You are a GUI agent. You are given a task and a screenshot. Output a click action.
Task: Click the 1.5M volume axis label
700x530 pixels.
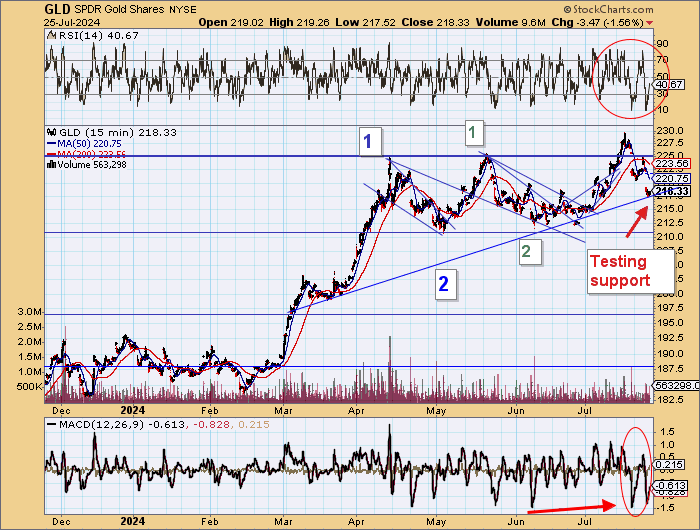pos(30,356)
